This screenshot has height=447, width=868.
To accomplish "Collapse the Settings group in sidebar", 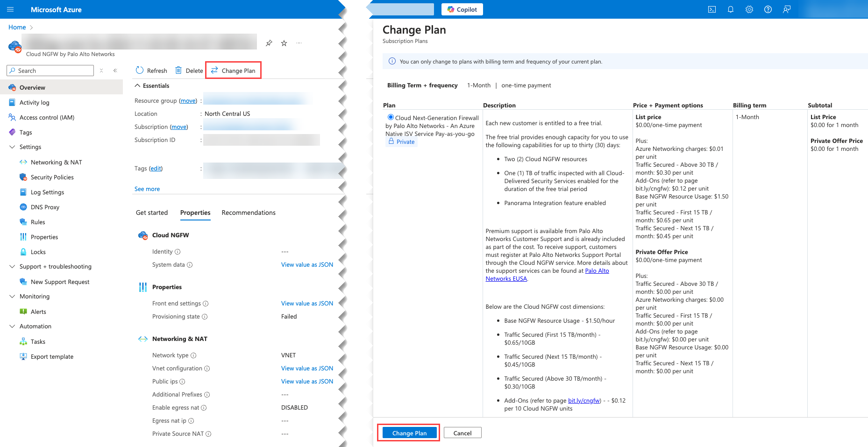I will [x=12, y=147].
